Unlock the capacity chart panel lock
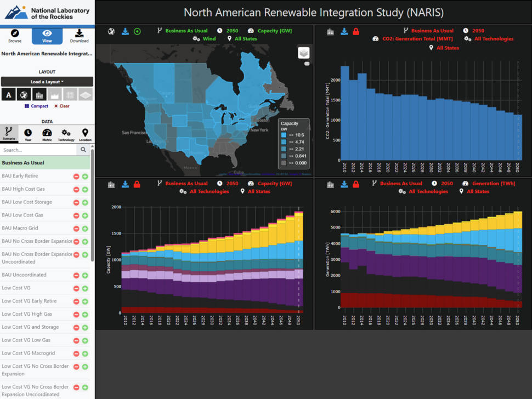Viewport: 532px width, 399px height. (137, 184)
